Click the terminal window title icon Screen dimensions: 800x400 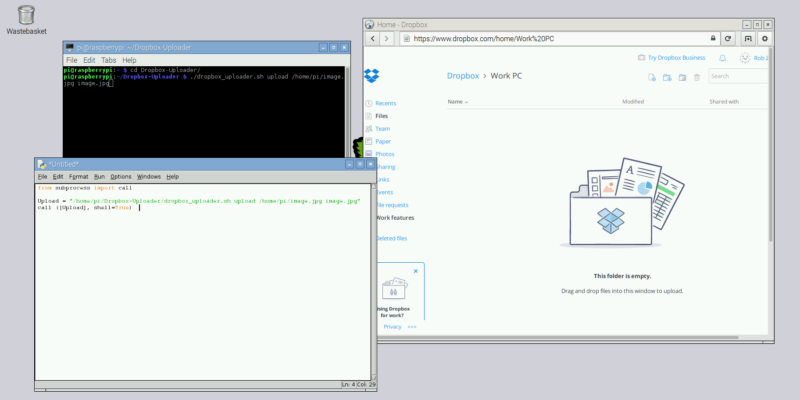click(x=70, y=47)
